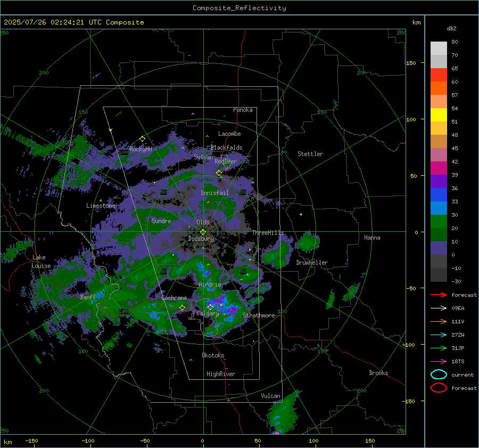Image resolution: width=479 pixels, height=448 pixels.
Task: Click the HighRiver town label
Action: pos(221,374)
